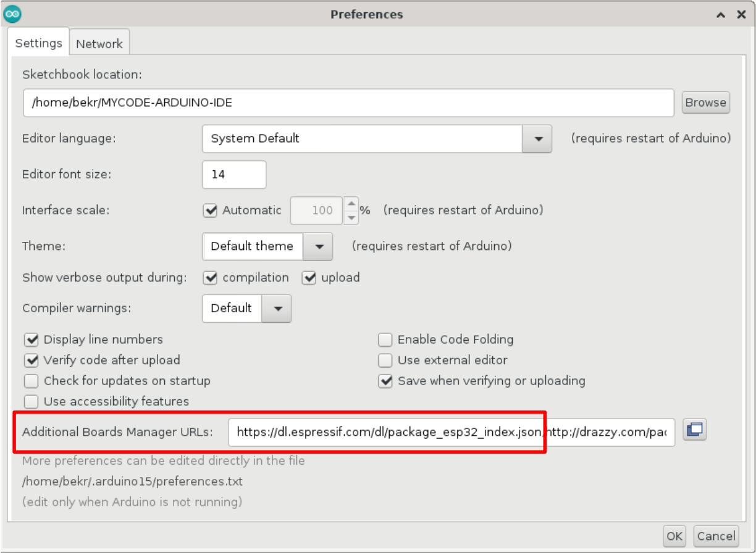Open the Editor language dropdown
756x553 pixels.
tap(536, 138)
